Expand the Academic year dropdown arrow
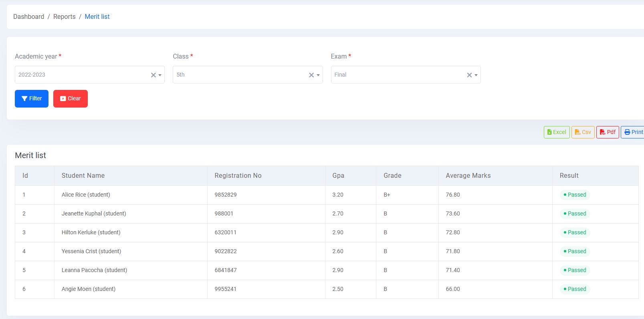Viewport: 644px width, 319px height. pyautogui.click(x=160, y=75)
